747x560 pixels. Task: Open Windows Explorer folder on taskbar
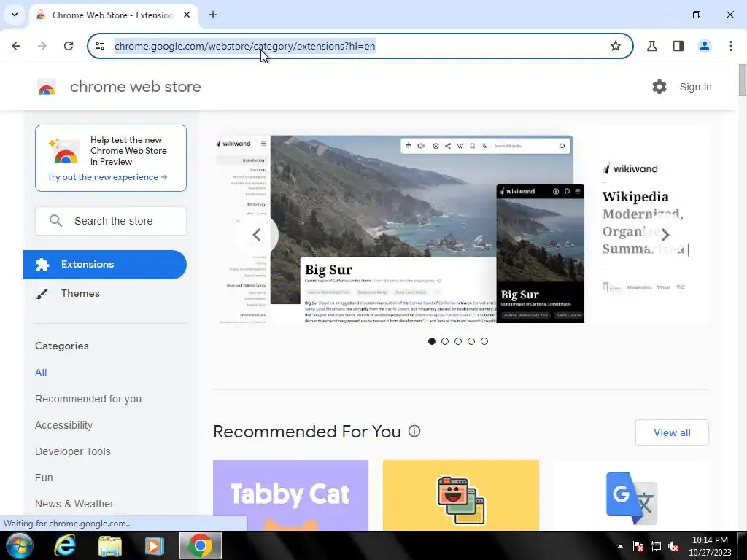point(110,545)
